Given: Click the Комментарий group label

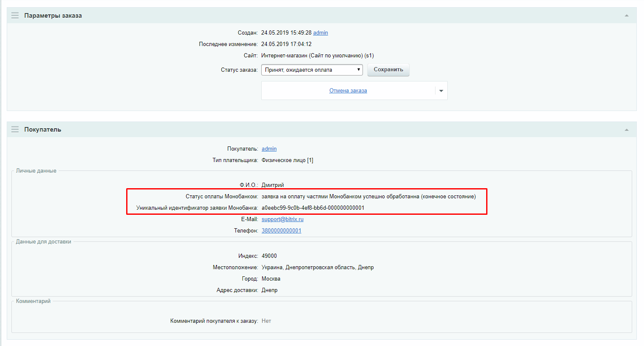Looking at the screenshot, I should [33, 301].
